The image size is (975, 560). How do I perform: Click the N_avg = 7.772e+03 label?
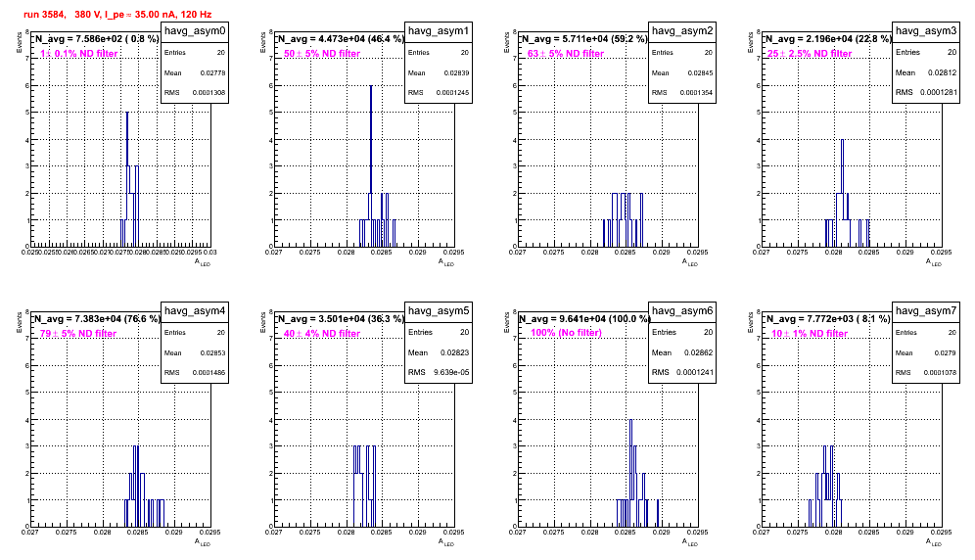point(828,318)
